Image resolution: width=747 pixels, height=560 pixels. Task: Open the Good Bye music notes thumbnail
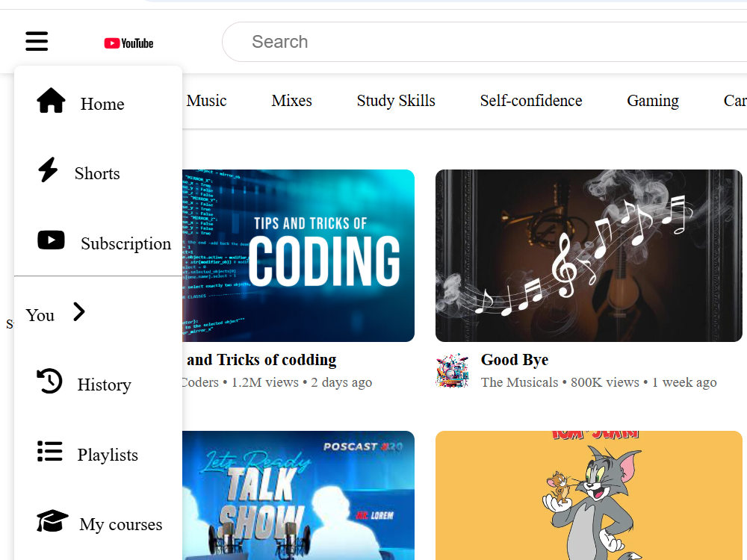point(589,255)
